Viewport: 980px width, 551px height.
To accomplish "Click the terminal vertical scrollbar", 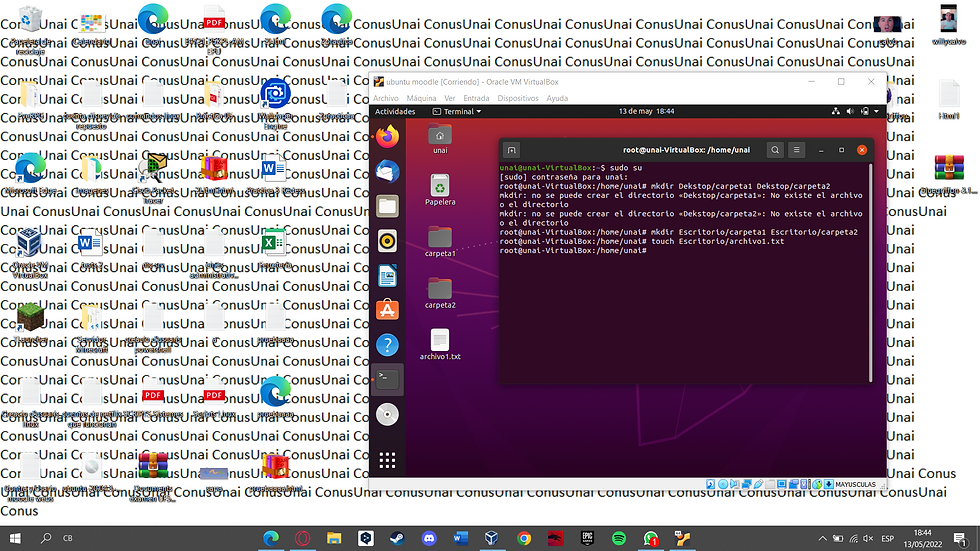I will coord(870,273).
